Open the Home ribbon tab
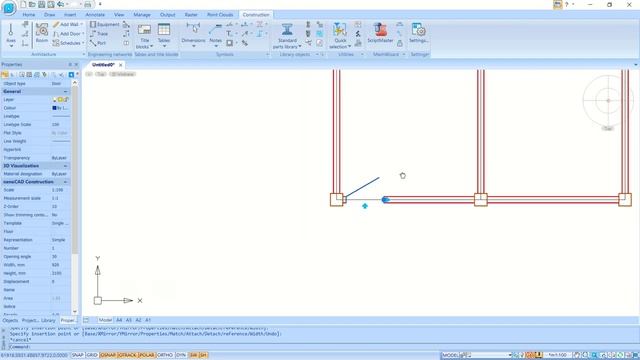 point(29,15)
